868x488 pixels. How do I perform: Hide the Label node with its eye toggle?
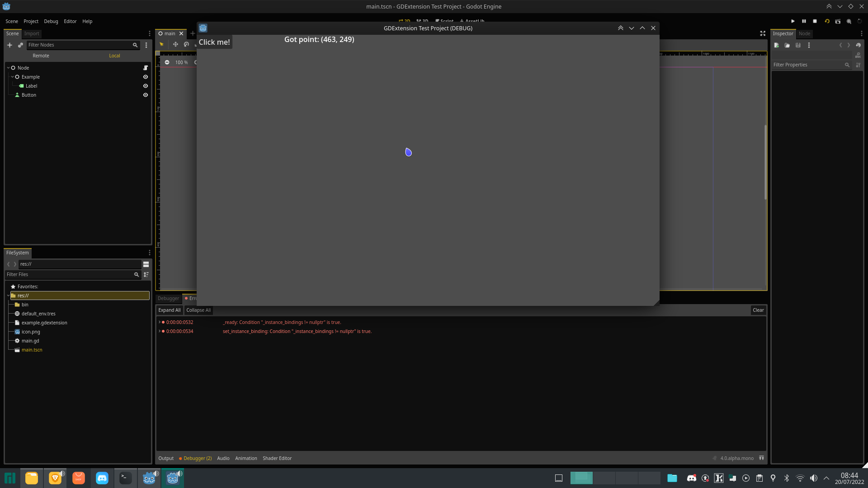pos(145,86)
